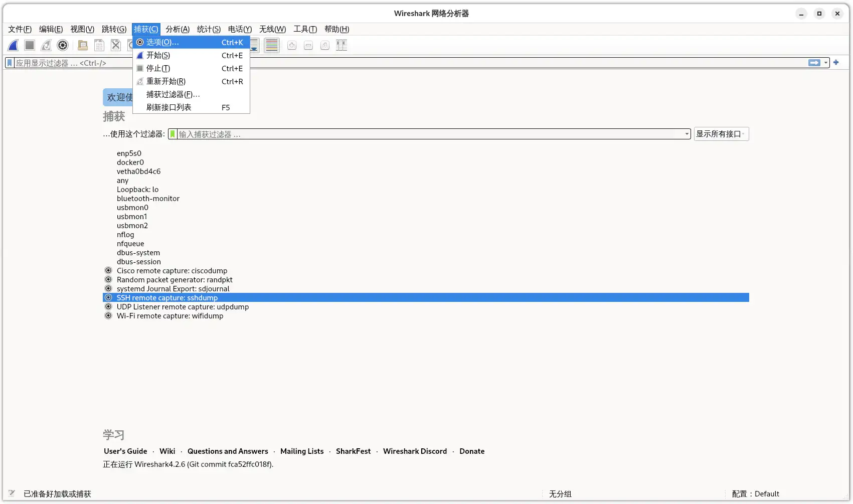Choose 重新开始(R) in the capture menu
Viewport: 853px width, 504px height.
(191, 81)
